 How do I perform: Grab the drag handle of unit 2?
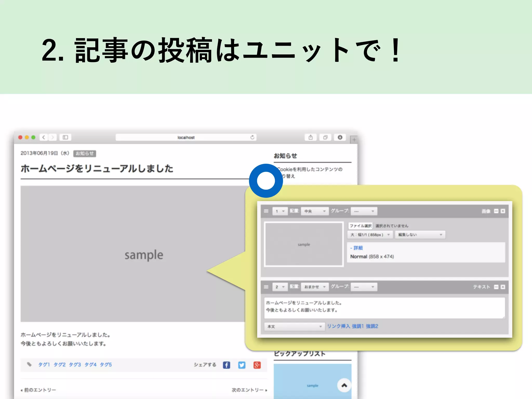tap(266, 287)
